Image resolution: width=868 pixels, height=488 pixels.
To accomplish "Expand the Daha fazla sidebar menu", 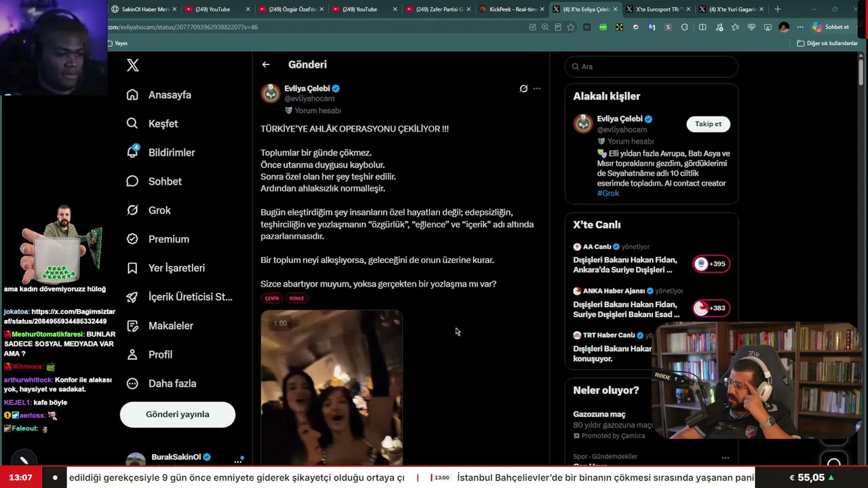I will point(161,384).
